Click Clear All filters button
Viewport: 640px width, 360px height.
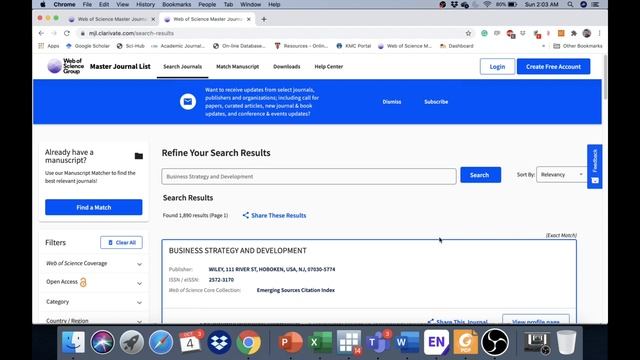121,242
